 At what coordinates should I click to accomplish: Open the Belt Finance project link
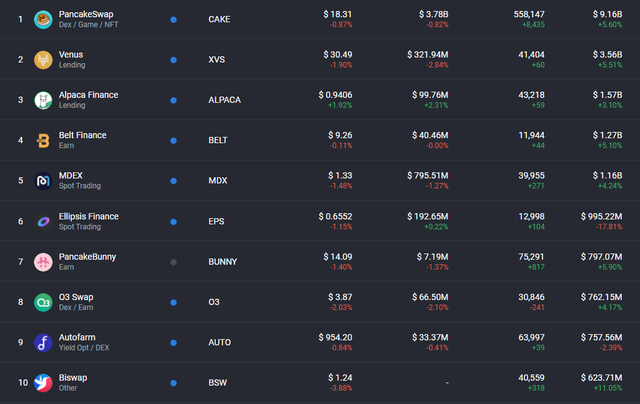point(82,135)
